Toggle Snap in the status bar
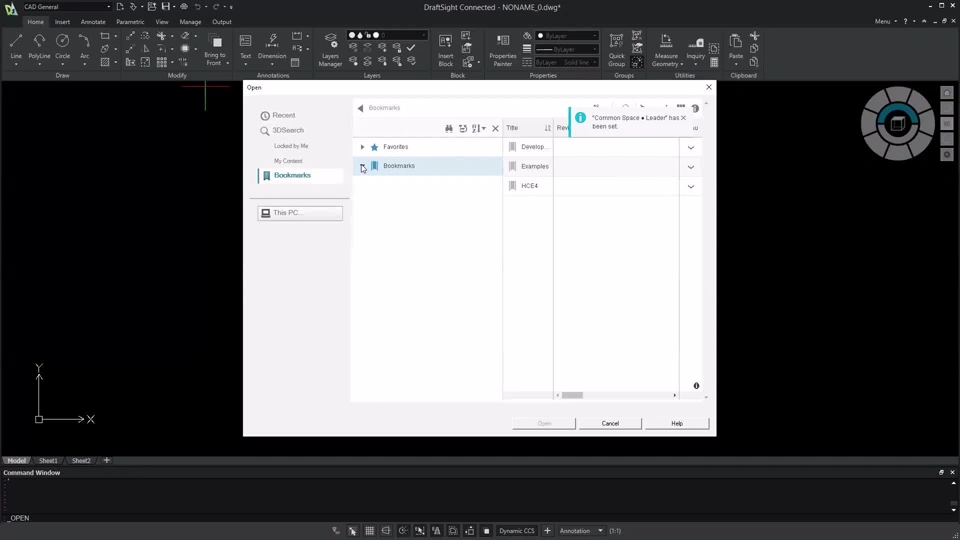Viewport: 960px width, 540px height. point(353,531)
